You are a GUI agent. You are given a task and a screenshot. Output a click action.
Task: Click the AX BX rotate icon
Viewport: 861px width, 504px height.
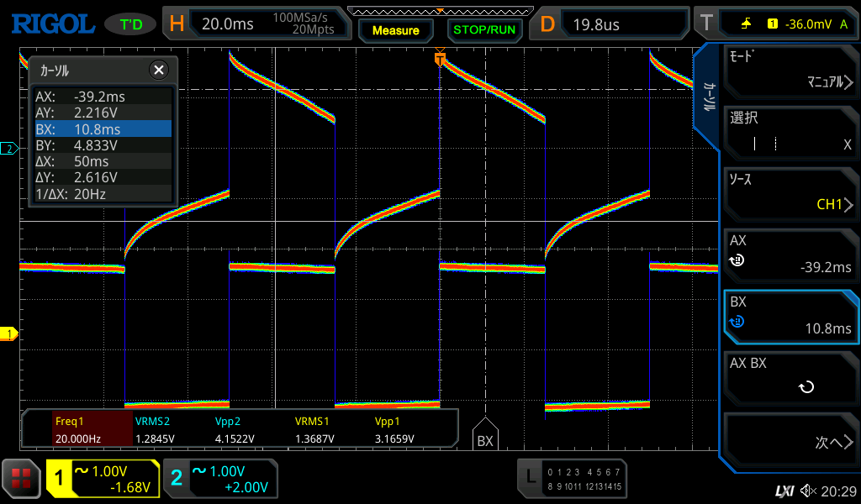[x=806, y=387]
